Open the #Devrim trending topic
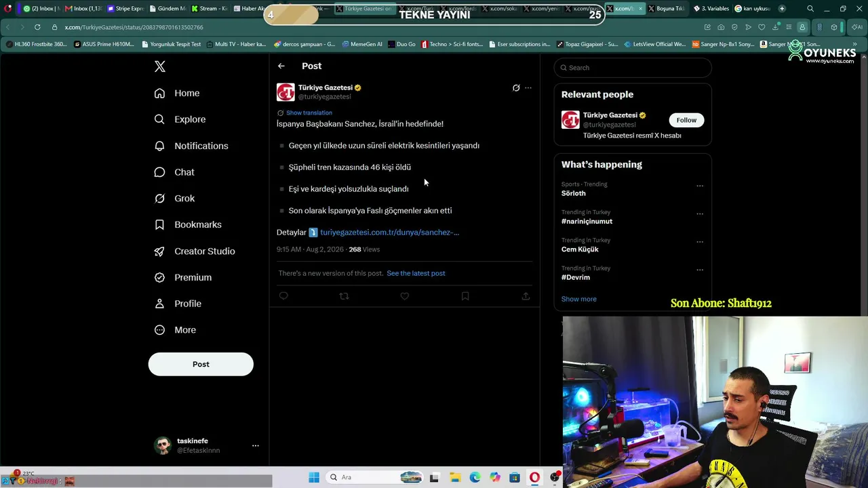Viewport: 868px width, 488px height. click(x=576, y=277)
